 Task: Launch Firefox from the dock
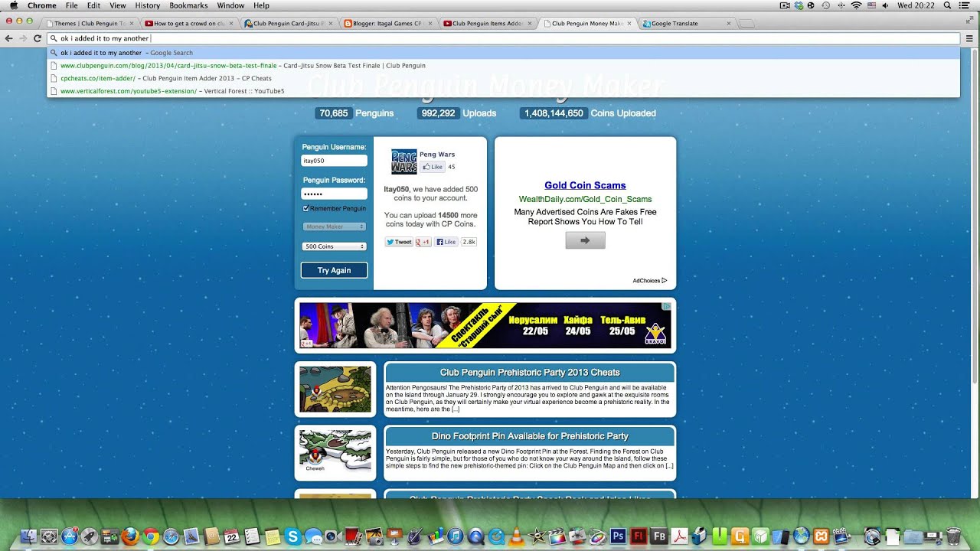130,536
